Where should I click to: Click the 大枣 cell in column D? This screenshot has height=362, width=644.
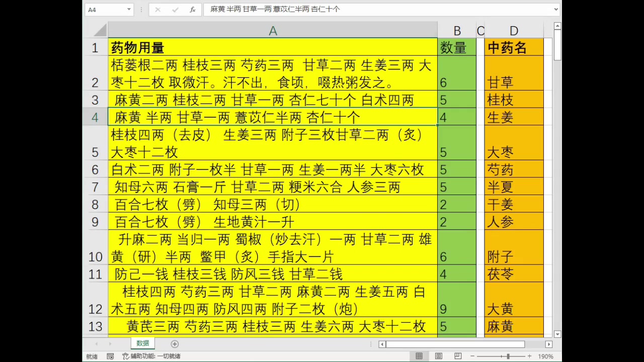coord(514,143)
